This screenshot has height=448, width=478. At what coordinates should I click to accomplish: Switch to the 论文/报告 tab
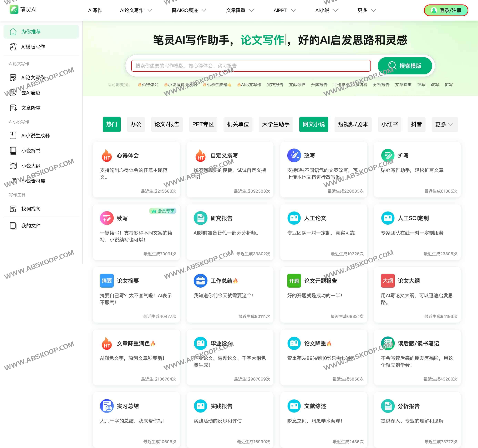coord(167,124)
